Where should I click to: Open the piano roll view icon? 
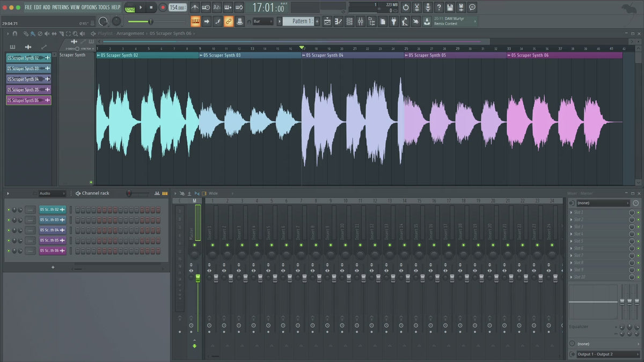pos(338,21)
